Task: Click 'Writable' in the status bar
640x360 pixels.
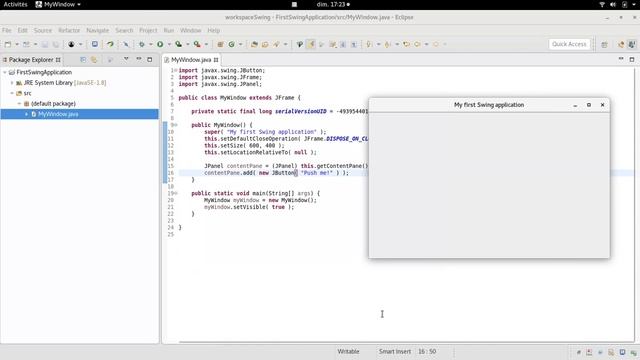Action: [x=348, y=351]
